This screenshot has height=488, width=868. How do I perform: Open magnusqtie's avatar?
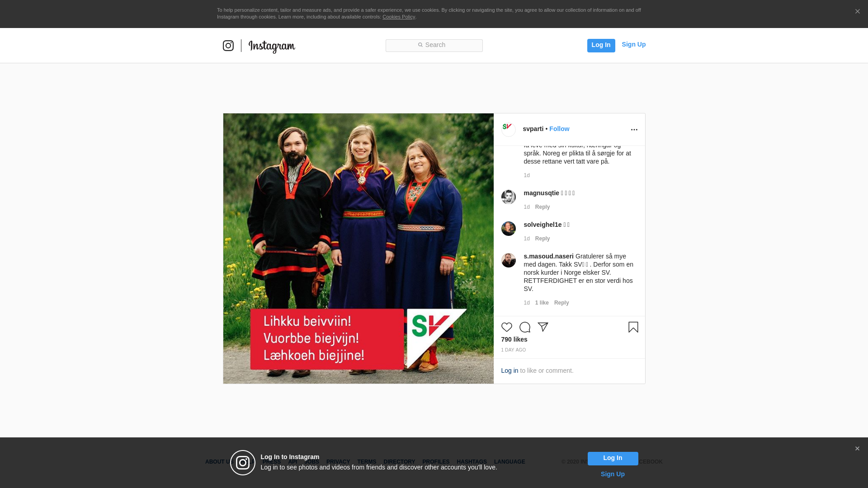pyautogui.click(x=509, y=197)
